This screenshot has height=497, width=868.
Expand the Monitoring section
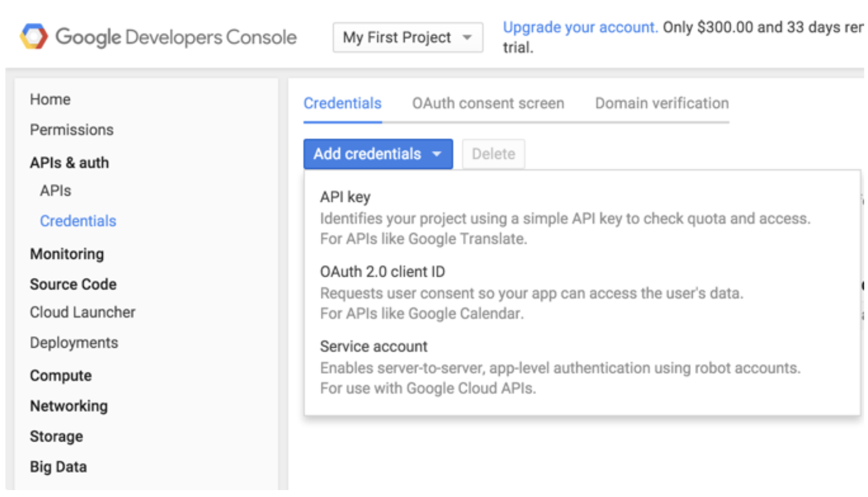67,254
